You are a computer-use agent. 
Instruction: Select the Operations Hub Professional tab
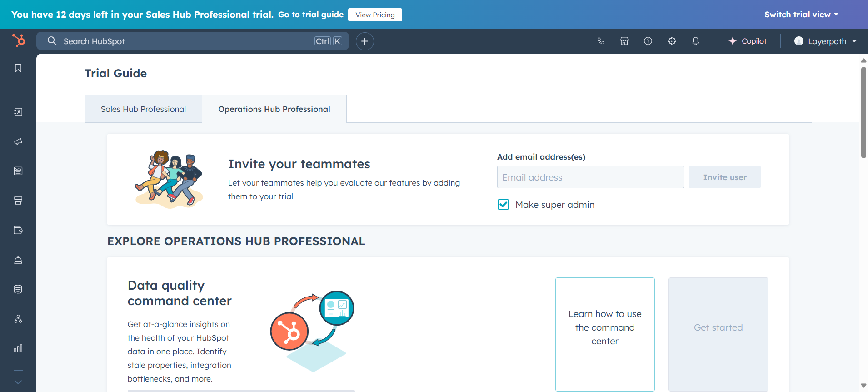[274, 109]
